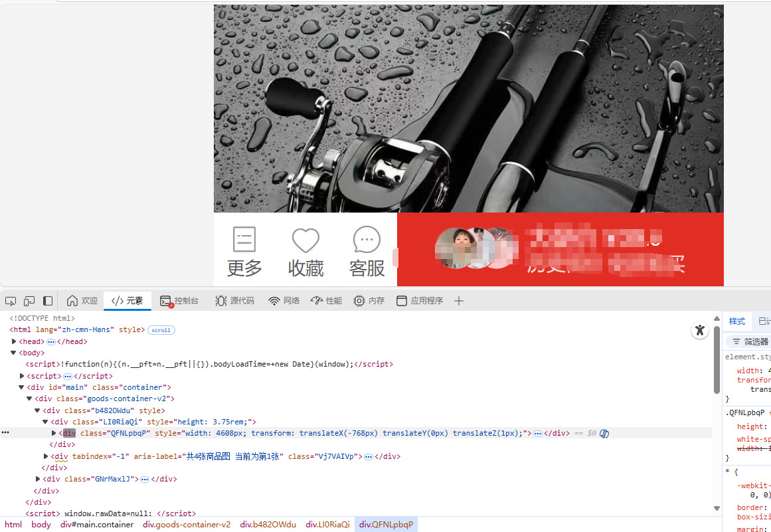Click the aria-label 共4张商品图 attribute text
Screen dimensions: 771x532
point(207,456)
